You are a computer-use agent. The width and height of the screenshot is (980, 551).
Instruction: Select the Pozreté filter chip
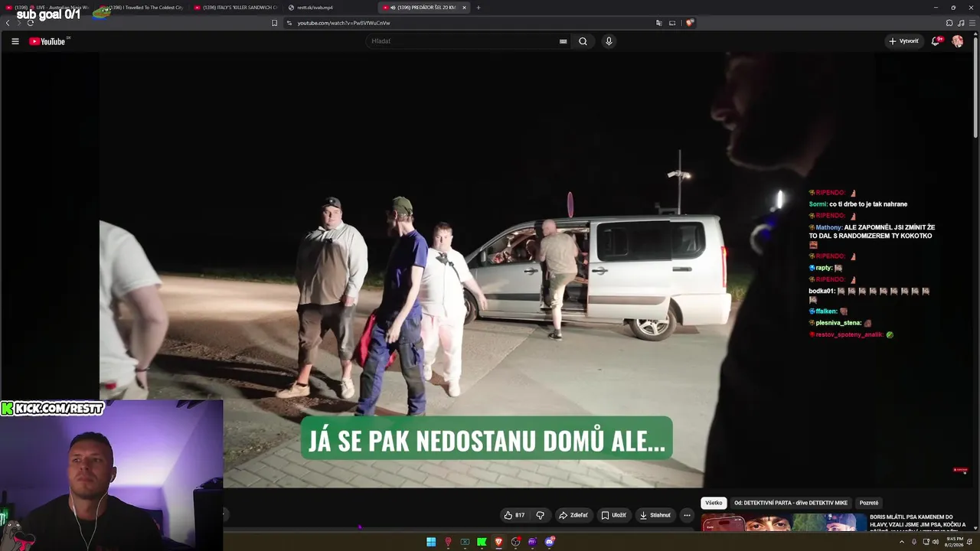869,503
